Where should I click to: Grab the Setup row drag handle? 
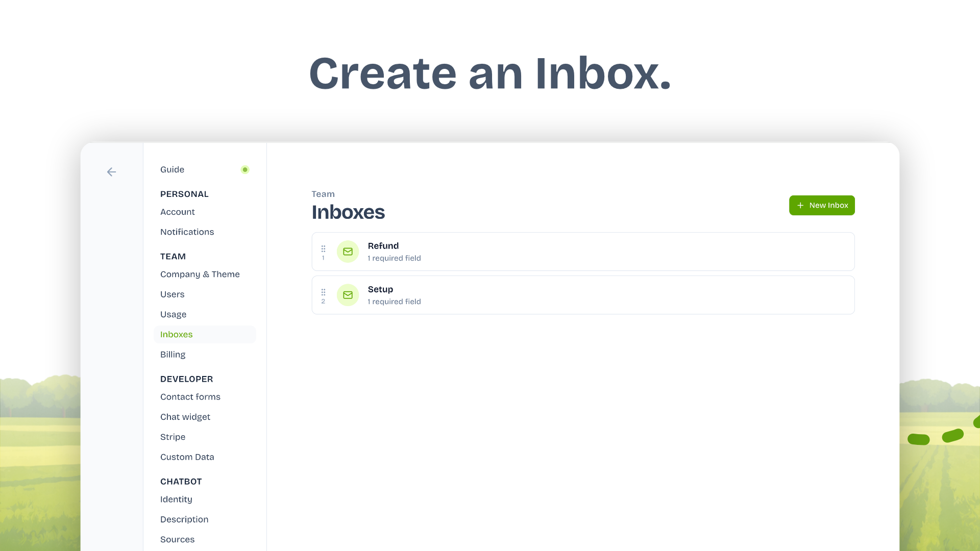[x=323, y=292]
